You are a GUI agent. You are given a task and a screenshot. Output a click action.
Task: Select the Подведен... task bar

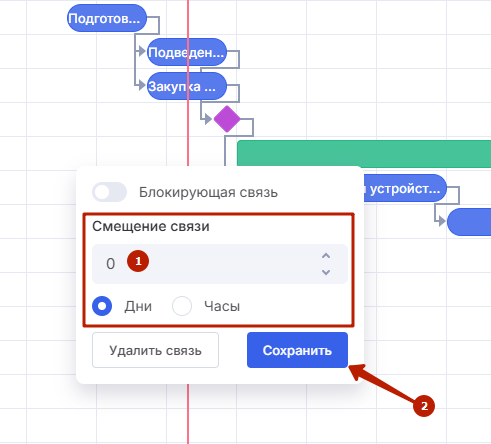187,52
